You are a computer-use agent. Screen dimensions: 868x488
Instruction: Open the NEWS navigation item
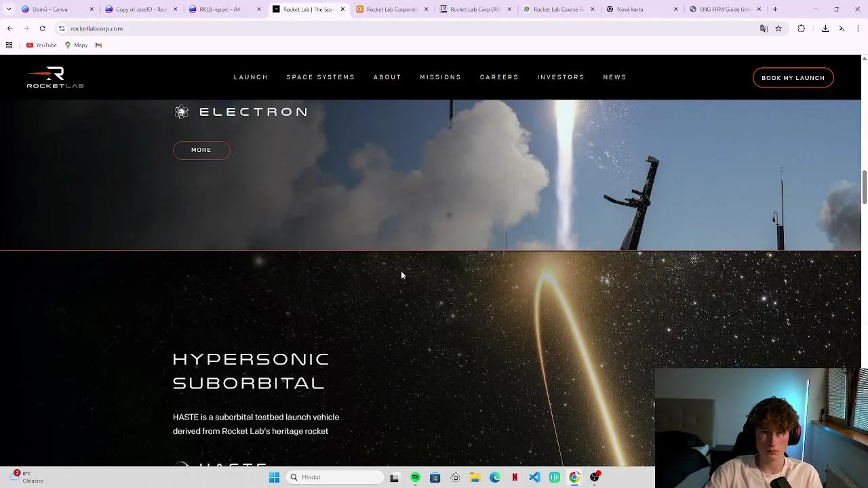(x=615, y=77)
